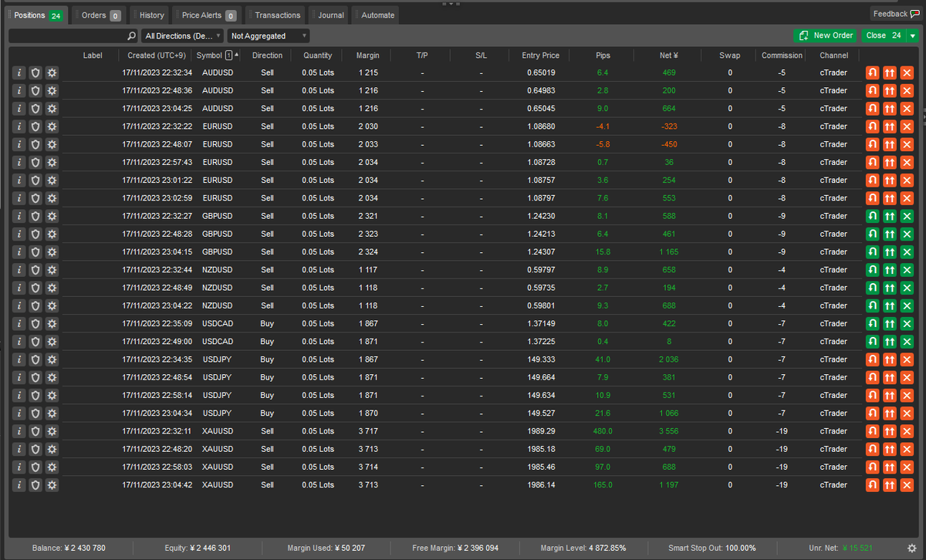The height and width of the screenshot is (560, 926).
Task: Click the Balance ¥ 2 430 780 readout
Action: [69, 548]
